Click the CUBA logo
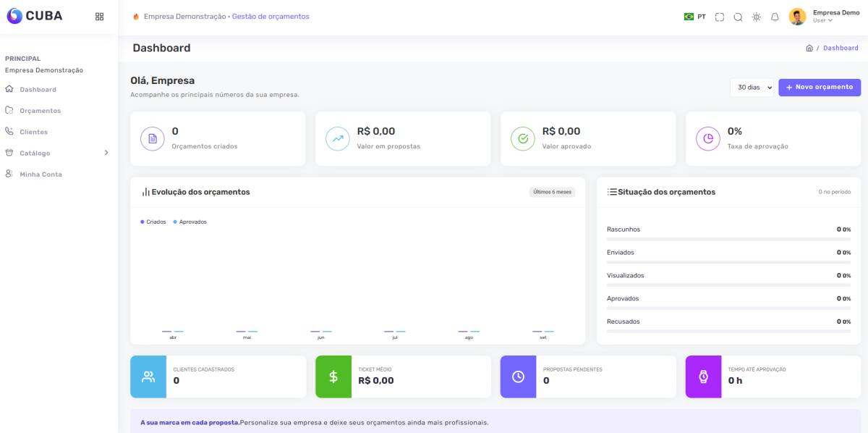Viewport: 868px width, 433px height. click(x=34, y=16)
